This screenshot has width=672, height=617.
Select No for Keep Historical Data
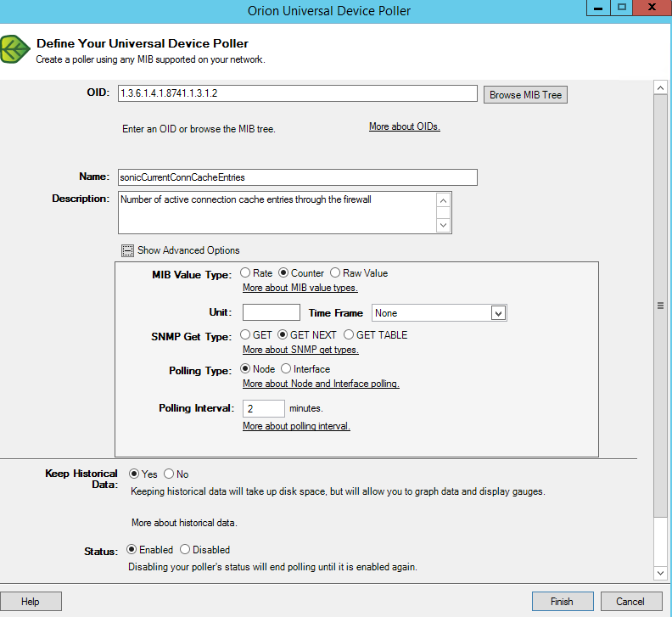pos(169,474)
